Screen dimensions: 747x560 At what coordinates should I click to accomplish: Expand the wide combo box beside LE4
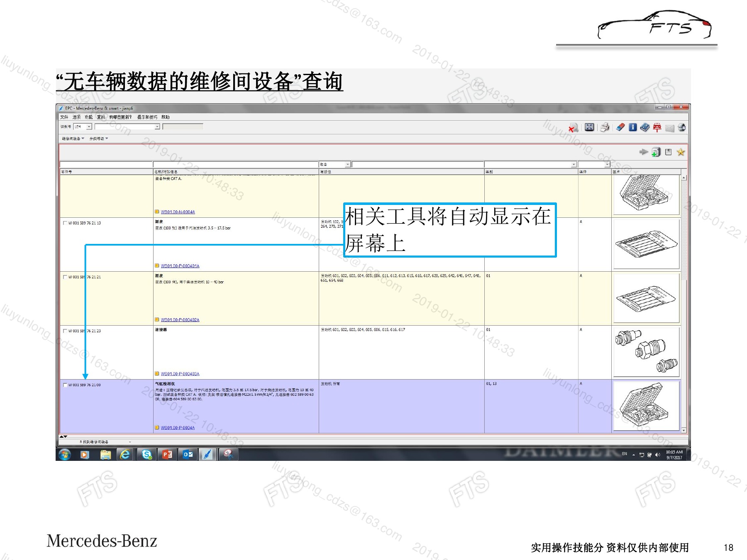157,127
